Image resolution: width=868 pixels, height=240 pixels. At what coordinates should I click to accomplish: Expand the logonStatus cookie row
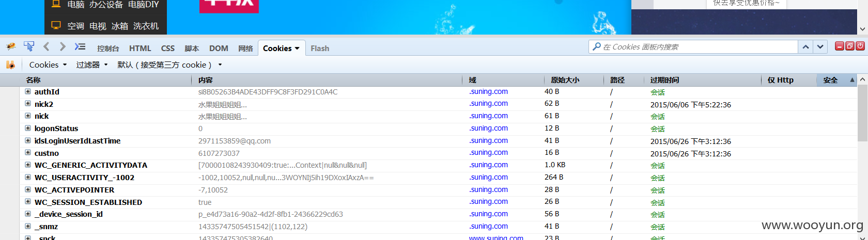pyautogui.click(x=28, y=128)
